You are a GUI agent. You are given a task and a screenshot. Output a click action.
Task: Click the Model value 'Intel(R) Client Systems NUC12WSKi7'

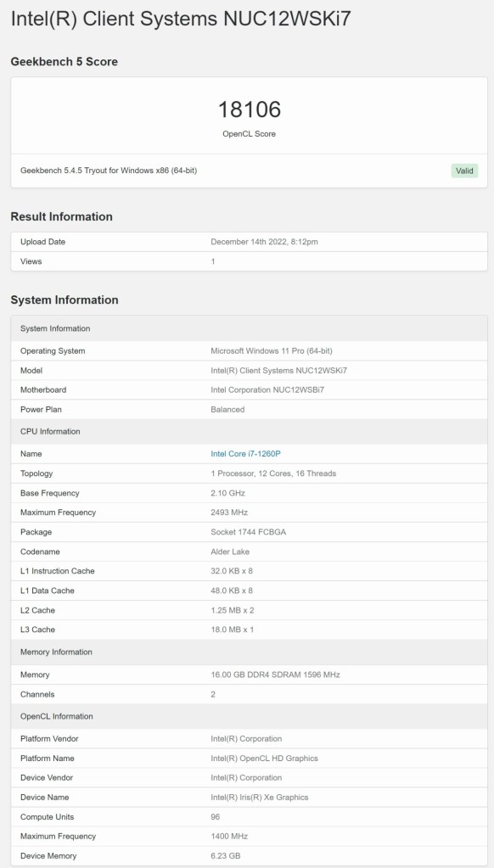[278, 370]
